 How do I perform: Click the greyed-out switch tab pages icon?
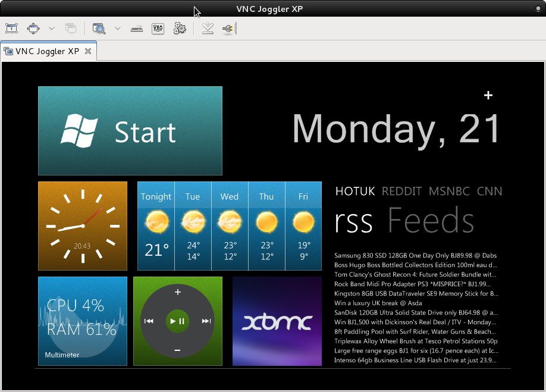tap(71, 29)
